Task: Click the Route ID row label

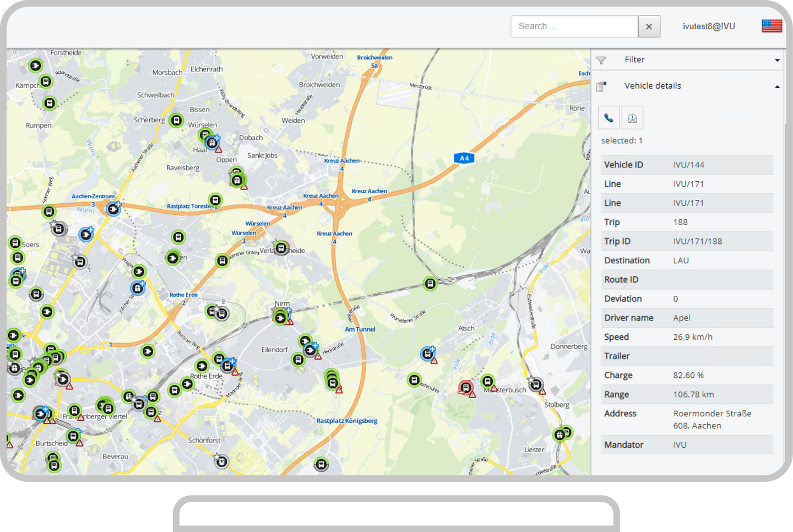Action: coord(621,279)
